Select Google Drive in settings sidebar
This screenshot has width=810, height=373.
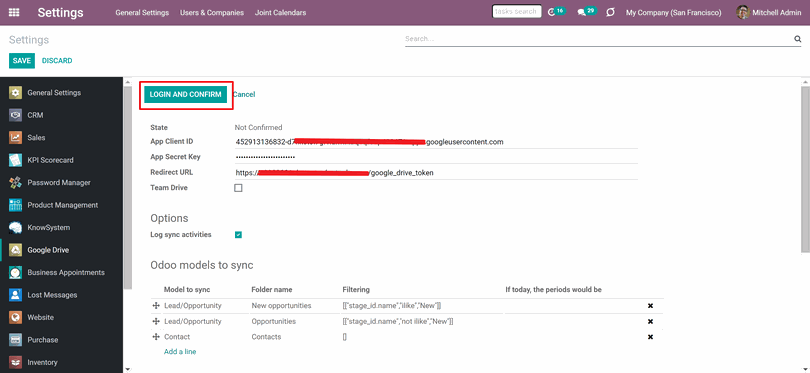(x=61, y=250)
